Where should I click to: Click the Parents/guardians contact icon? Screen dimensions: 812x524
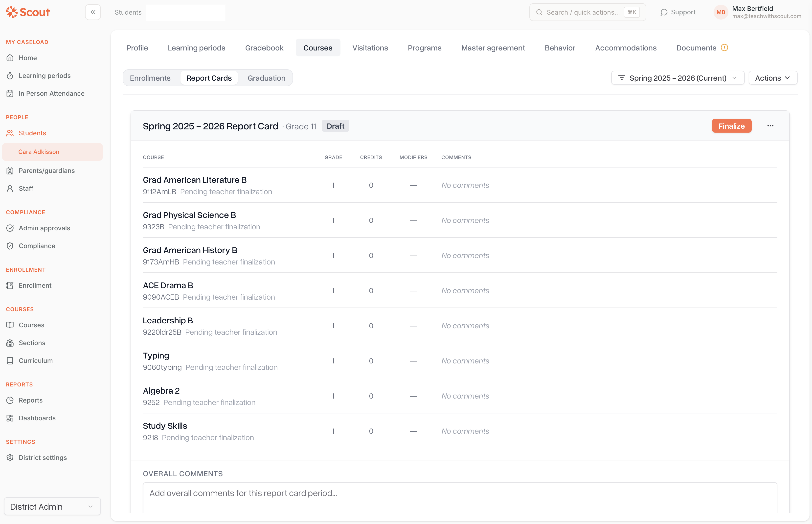(x=10, y=170)
